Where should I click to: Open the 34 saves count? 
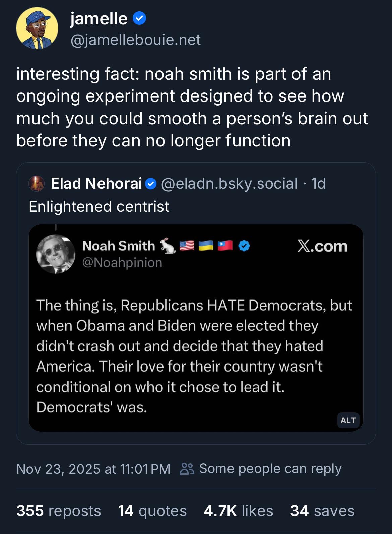322,511
